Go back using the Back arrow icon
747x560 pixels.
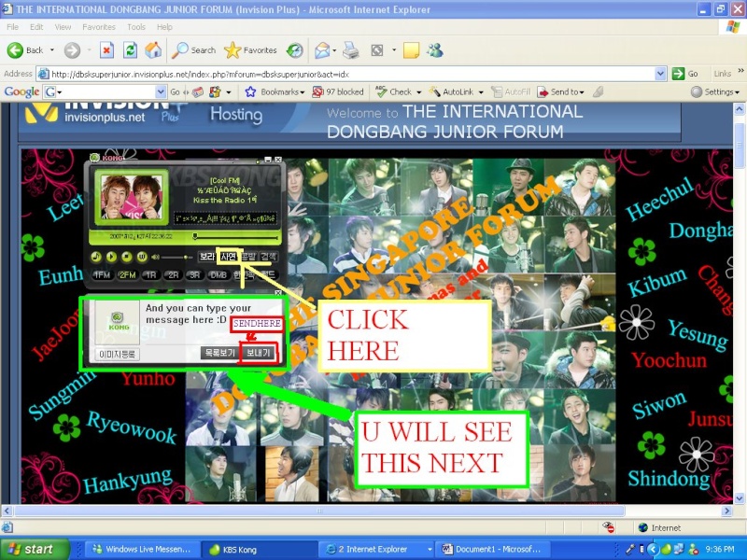[15, 50]
